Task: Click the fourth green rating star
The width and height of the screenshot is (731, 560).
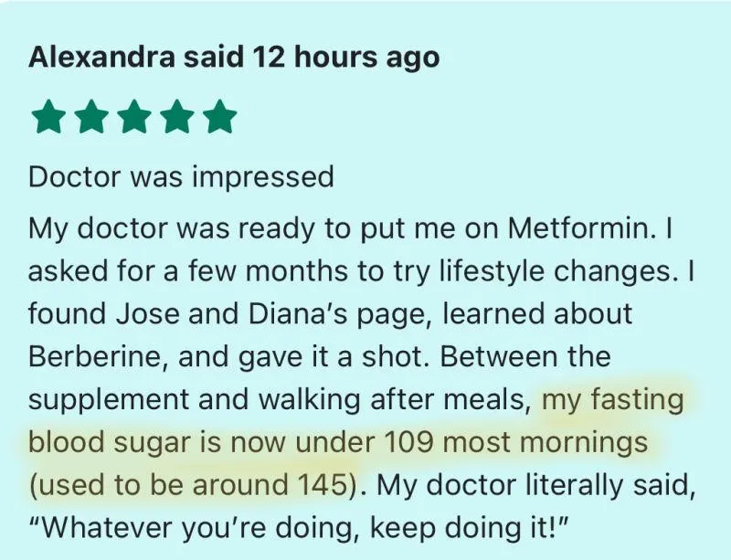Action: point(177,117)
